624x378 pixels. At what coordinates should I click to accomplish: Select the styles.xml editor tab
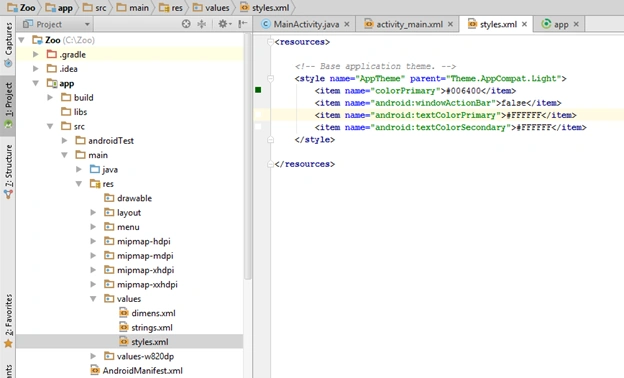pos(498,24)
